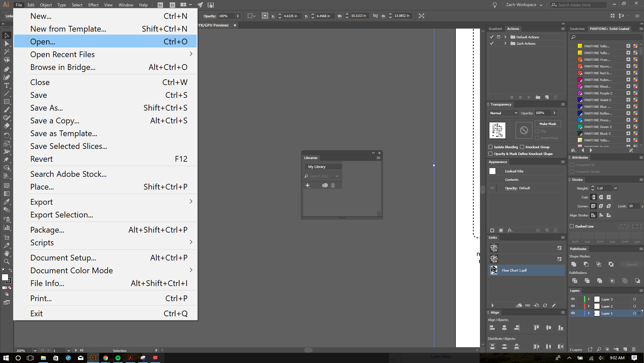Choose the Zoom tool
Image resolution: width=644 pixels, height=363 pixels.
[x=6, y=261]
